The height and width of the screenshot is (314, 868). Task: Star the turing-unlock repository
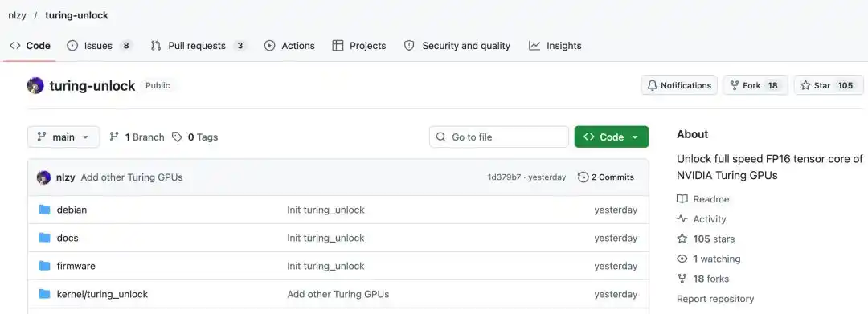pos(828,85)
